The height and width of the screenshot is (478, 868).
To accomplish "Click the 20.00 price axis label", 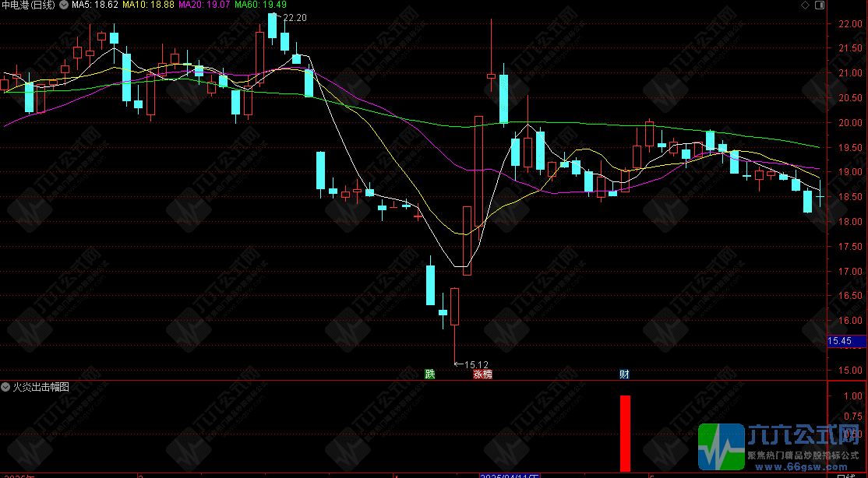I will (849, 123).
